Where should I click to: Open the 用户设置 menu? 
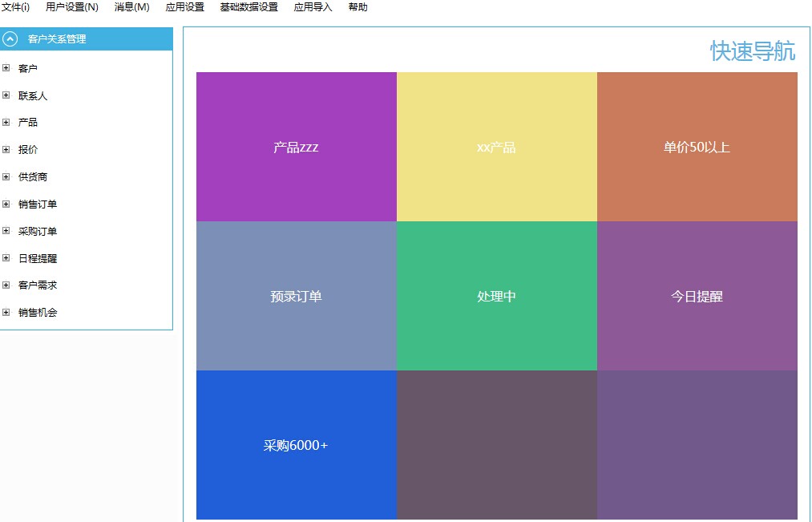72,7
